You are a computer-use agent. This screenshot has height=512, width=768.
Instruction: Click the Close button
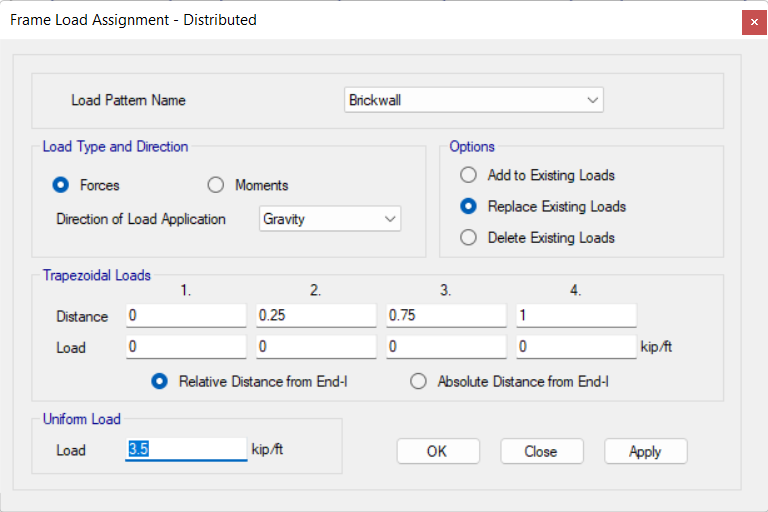(542, 451)
